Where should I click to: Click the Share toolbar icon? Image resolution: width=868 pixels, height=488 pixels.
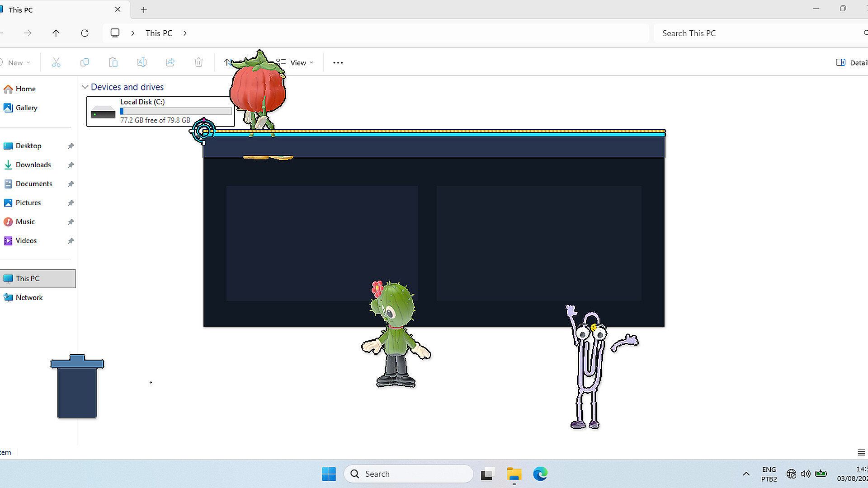coord(170,62)
